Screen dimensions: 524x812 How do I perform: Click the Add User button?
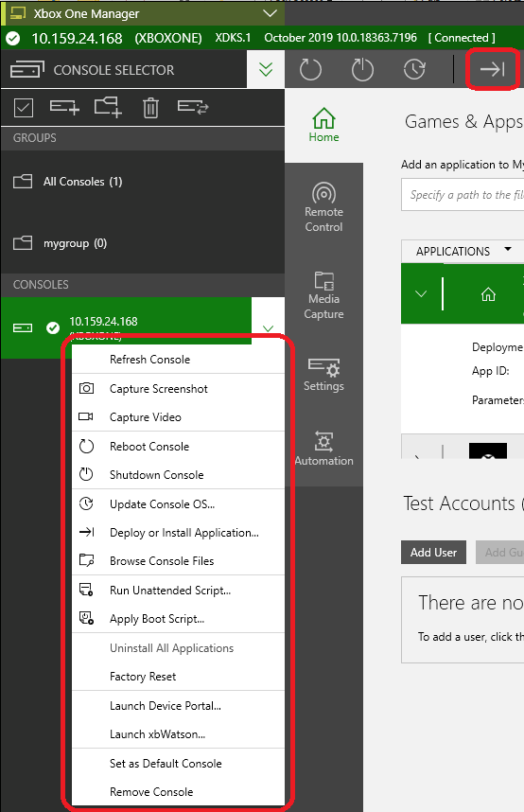(433, 553)
